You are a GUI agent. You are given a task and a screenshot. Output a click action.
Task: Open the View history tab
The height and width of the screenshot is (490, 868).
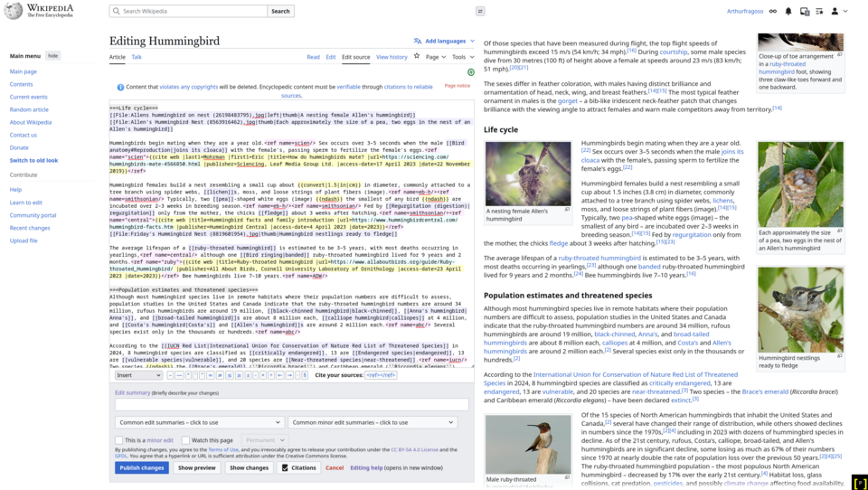click(392, 57)
